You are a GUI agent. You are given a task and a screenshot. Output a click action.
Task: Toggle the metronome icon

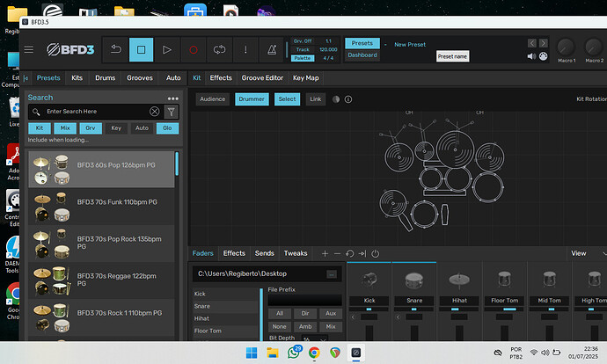tap(272, 49)
